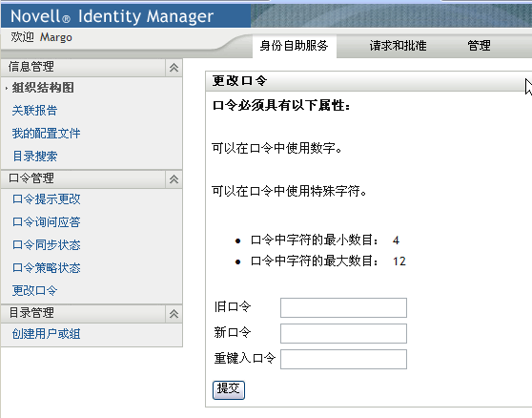This screenshot has width=532, height=418.
Task: Open the 组织结构图 item
Action: (43, 88)
